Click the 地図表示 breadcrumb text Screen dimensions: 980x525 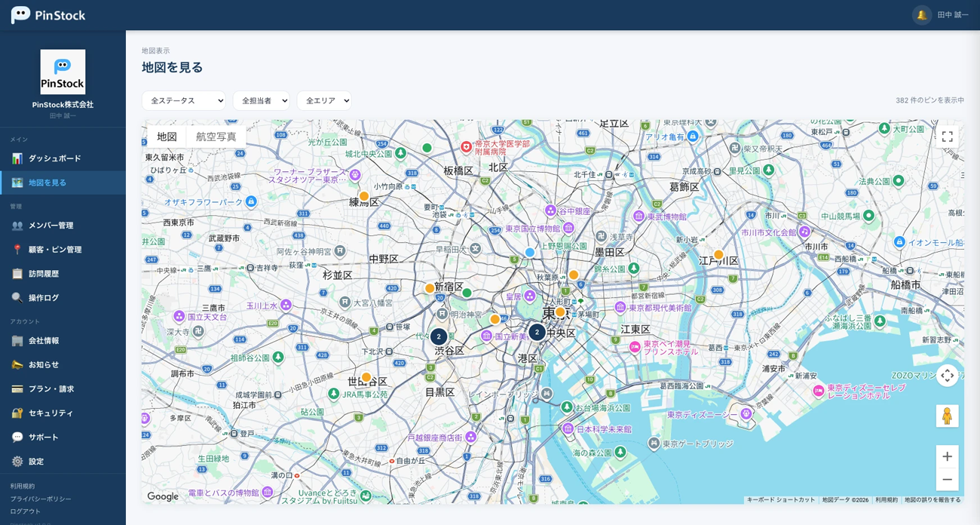[x=156, y=51]
